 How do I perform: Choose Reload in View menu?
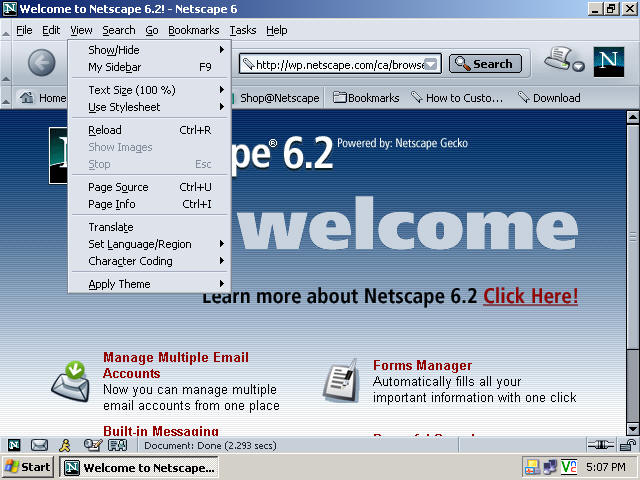(x=149, y=130)
